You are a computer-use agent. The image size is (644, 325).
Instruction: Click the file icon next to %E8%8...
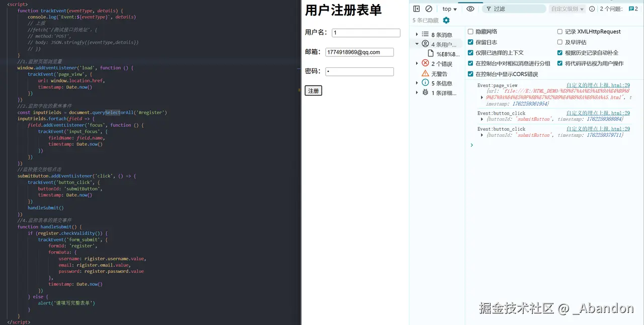[431, 53]
